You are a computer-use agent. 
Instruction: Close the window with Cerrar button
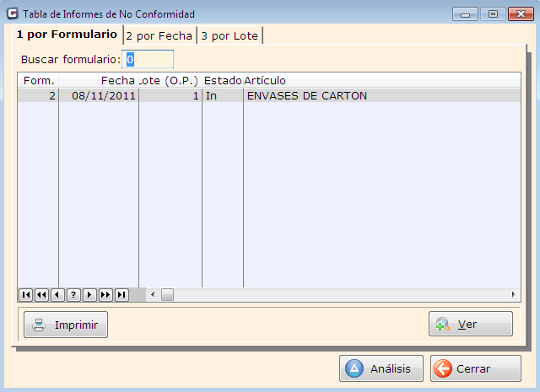pos(476,368)
